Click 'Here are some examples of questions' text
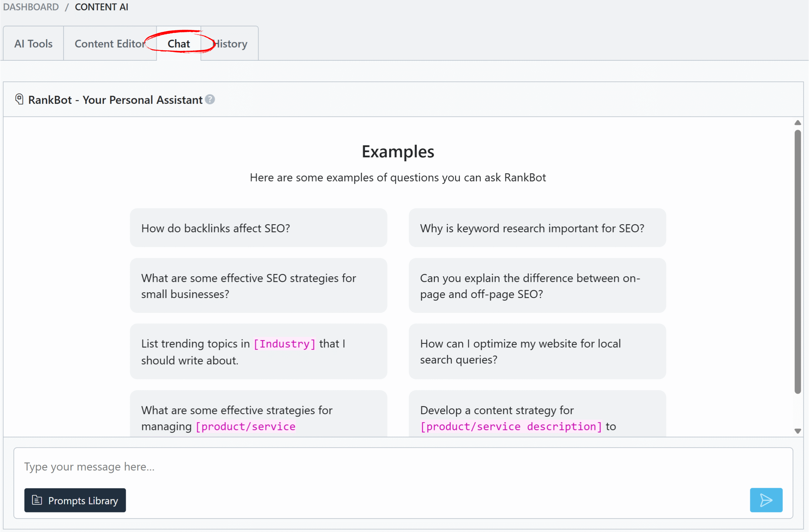The image size is (809, 532). tap(398, 177)
